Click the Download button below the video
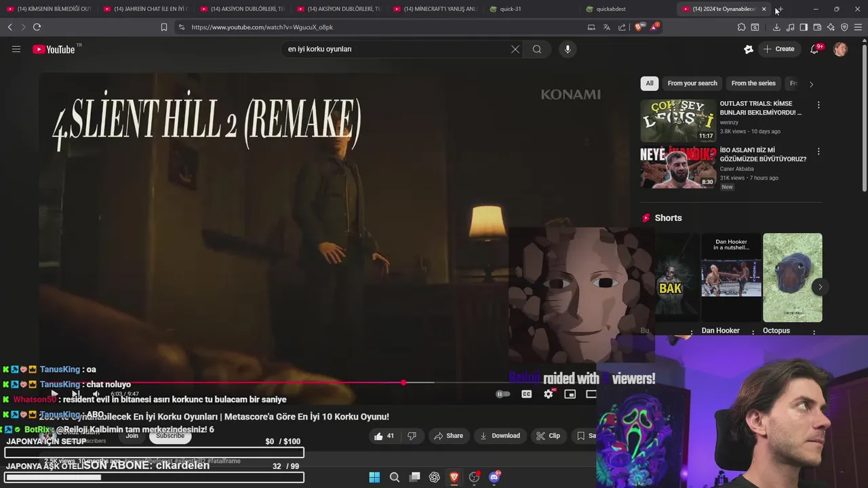Screen dimensions: 868x488 click(x=500, y=436)
